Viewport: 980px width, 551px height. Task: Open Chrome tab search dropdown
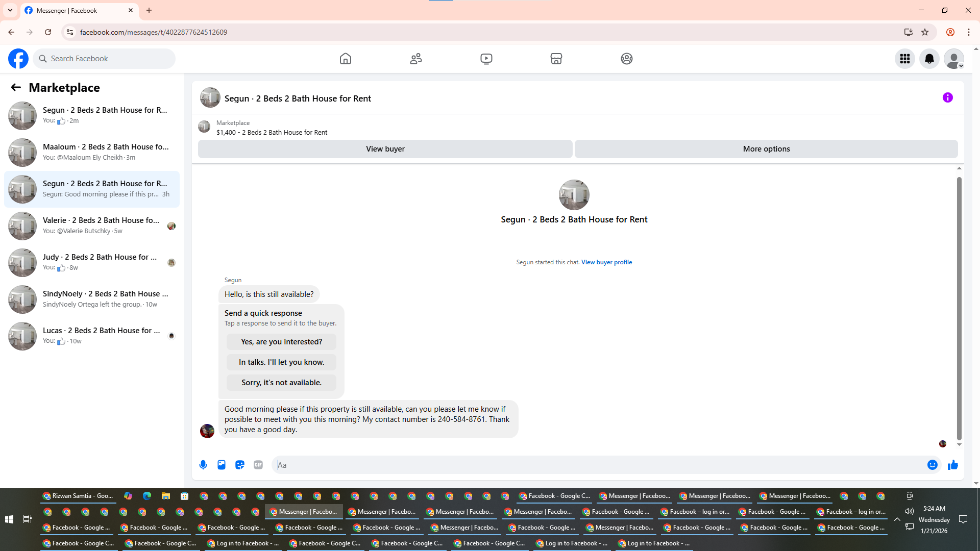(10, 10)
